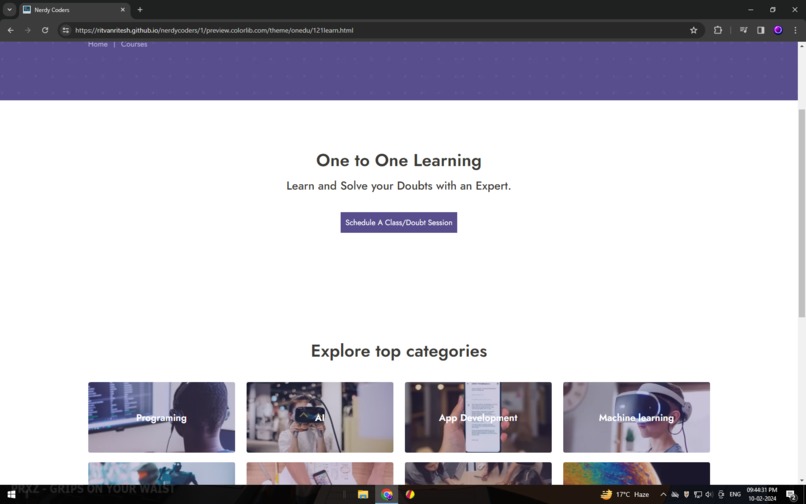Open the cloud sync tray icon
This screenshot has height=504, width=806.
675,495
